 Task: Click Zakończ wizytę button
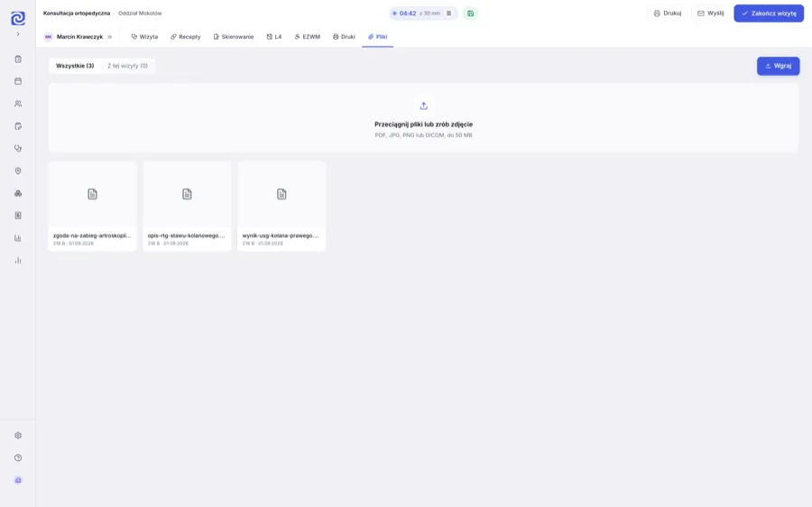point(769,14)
